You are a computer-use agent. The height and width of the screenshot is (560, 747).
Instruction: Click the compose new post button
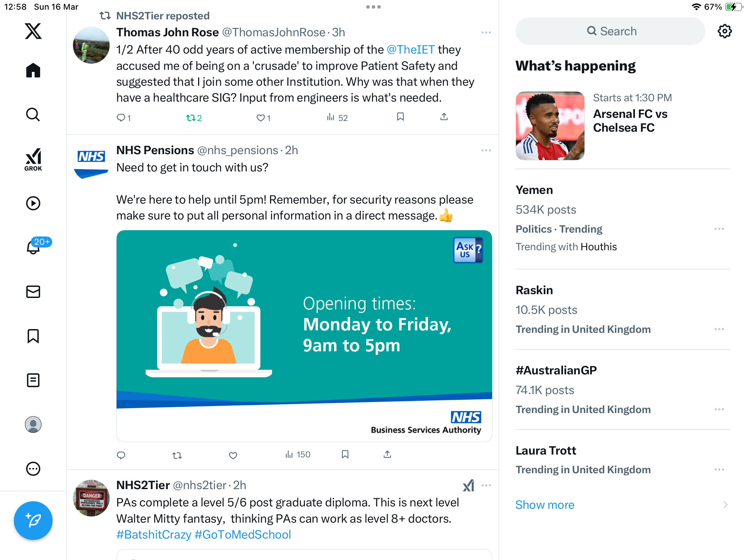(x=33, y=521)
